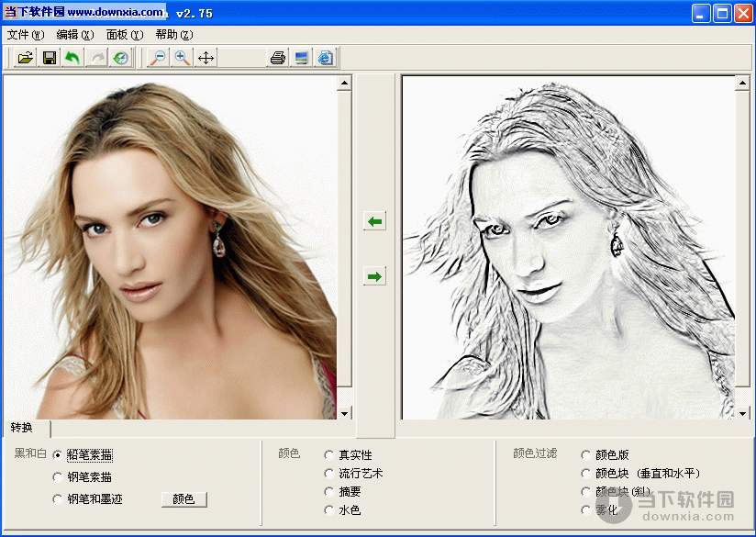Screen dimensions: 756x537
Task: Select the 颜色版 color filter option
Action: tap(586, 454)
